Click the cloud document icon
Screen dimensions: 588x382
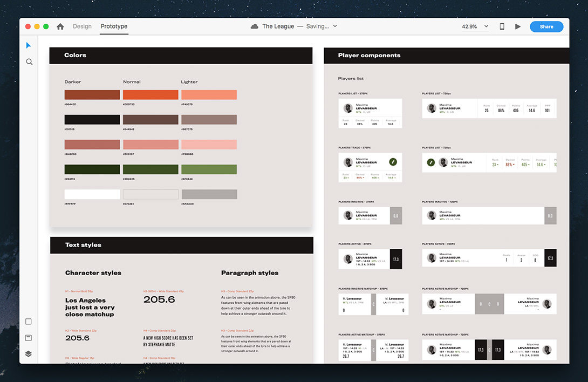pyautogui.click(x=254, y=26)
